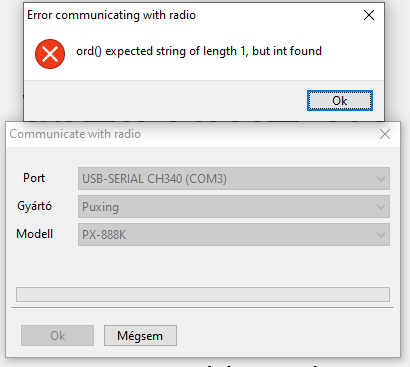Close the Communicate with radio window
This screenshot has height=367, width=410.
click(x=385, y=134)
